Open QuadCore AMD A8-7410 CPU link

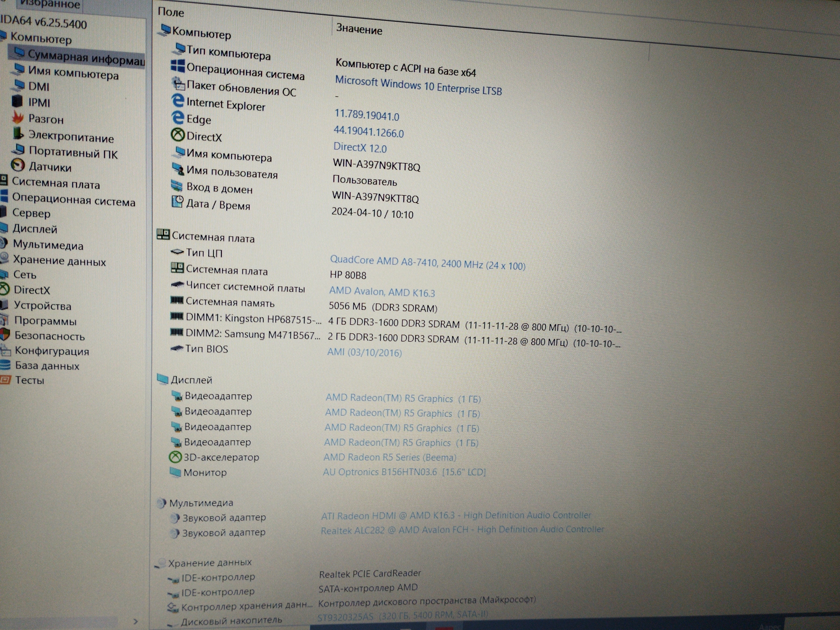point(427,262)
